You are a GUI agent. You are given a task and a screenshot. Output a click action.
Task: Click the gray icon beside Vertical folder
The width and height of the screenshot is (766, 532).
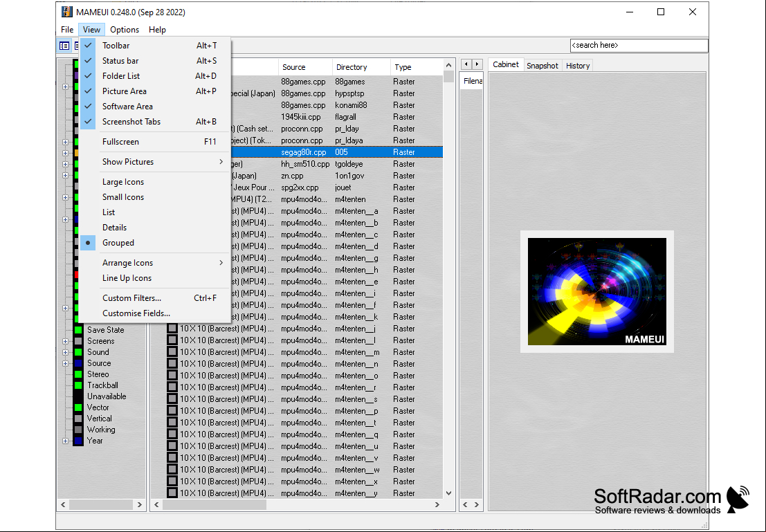point(78,419)
